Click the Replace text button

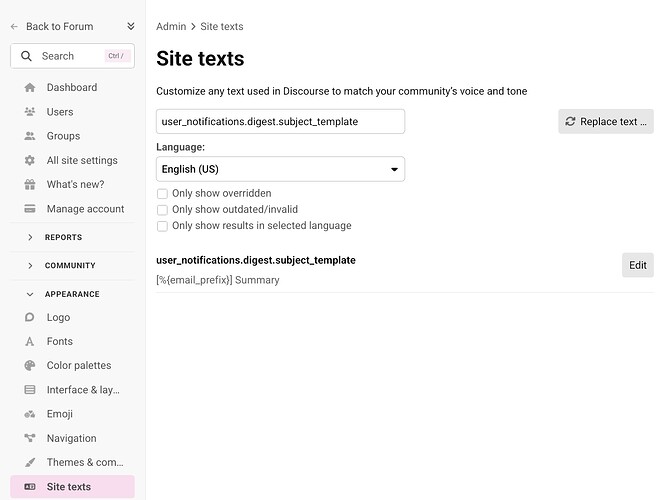coord(606,122)
